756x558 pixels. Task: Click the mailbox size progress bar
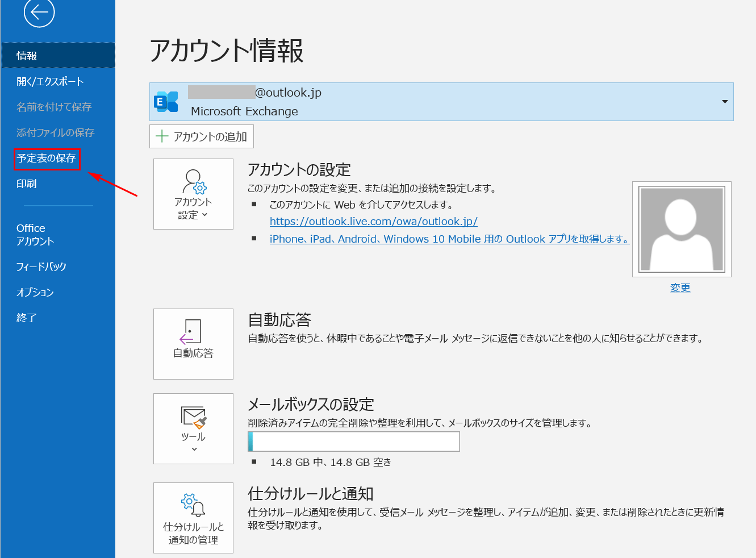coord(354,442)
